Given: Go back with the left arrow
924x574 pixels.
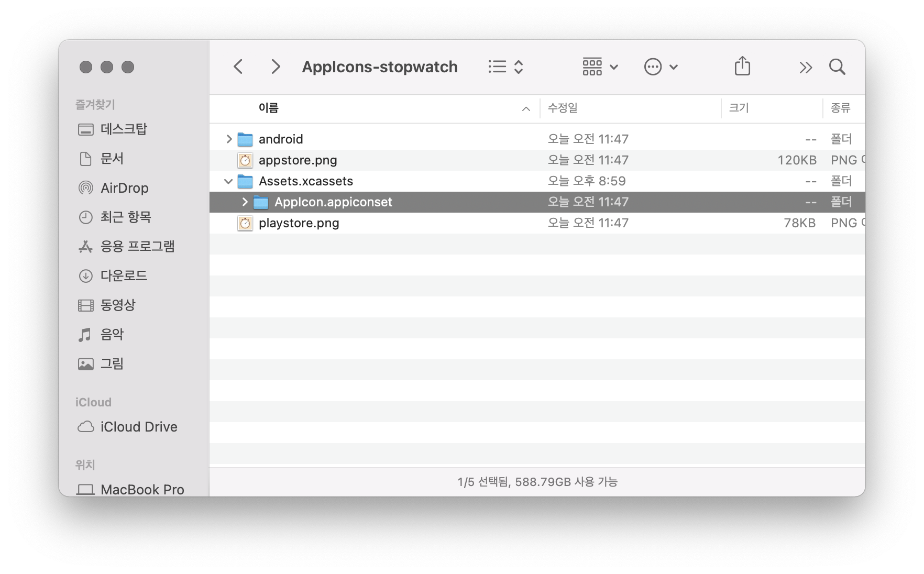Looking at the screenshot, I should pos(238,67).
